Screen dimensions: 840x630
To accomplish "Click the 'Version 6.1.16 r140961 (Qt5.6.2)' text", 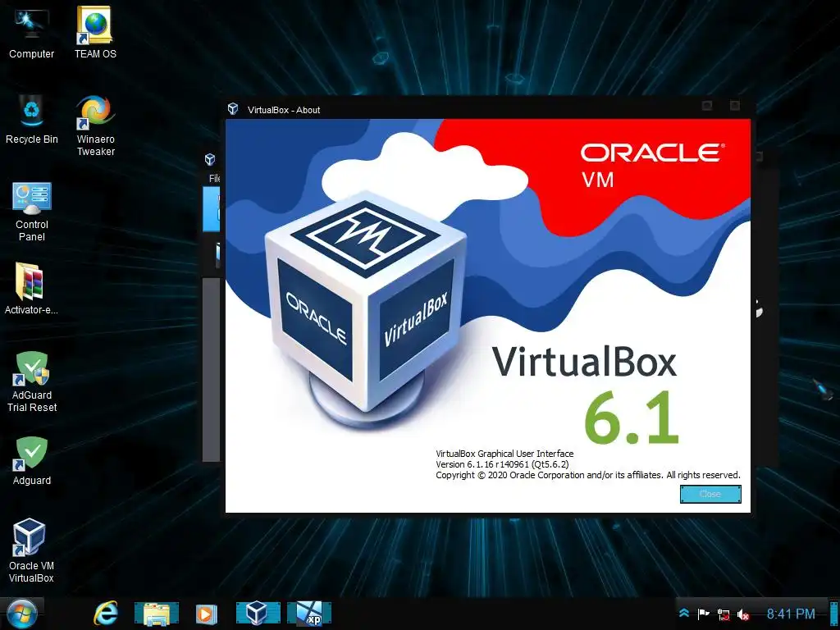I will point(502,464).
